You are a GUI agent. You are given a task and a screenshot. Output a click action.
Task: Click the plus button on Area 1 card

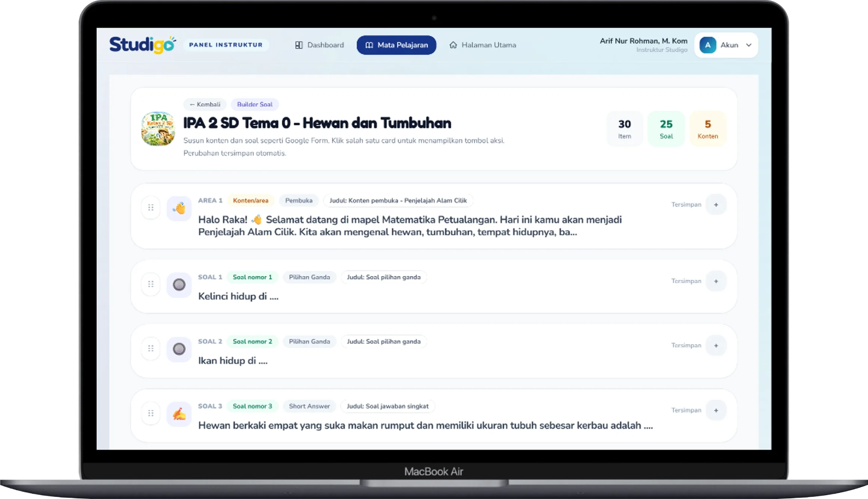(x=716, y=205)
